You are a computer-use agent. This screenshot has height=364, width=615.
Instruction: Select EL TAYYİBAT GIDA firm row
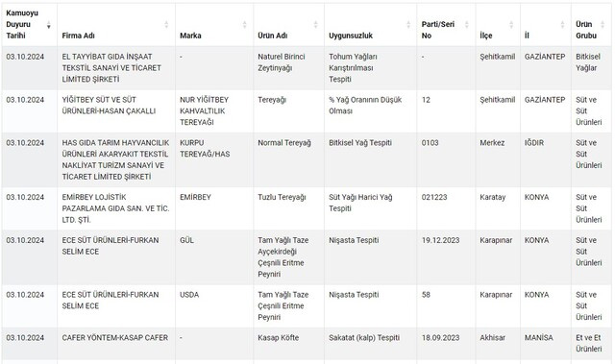point(307,68)
